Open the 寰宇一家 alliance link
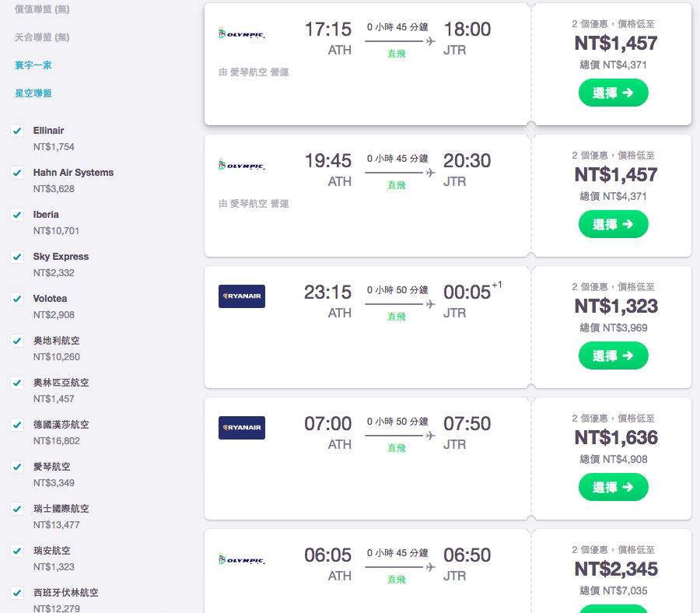This screenshot has height=613, width=700. tap(33, 65)
